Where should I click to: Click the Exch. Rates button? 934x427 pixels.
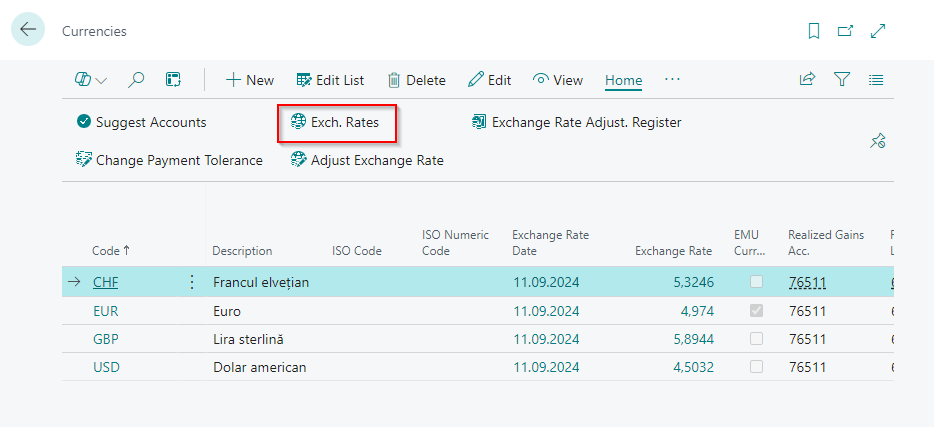338,122
